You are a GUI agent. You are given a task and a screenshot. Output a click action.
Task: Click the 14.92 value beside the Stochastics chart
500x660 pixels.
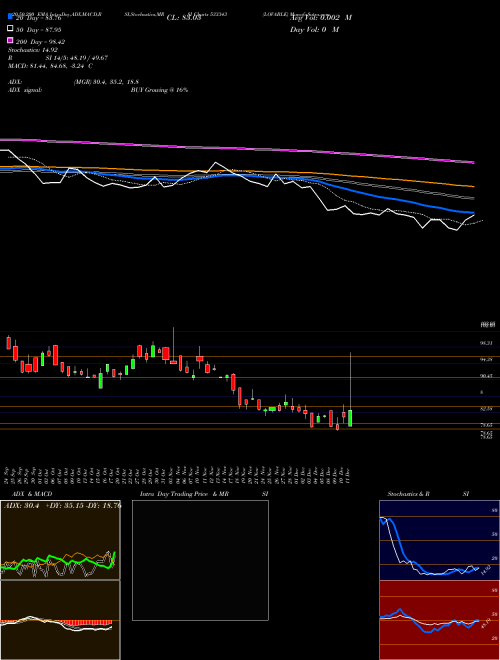coord(485,570)
